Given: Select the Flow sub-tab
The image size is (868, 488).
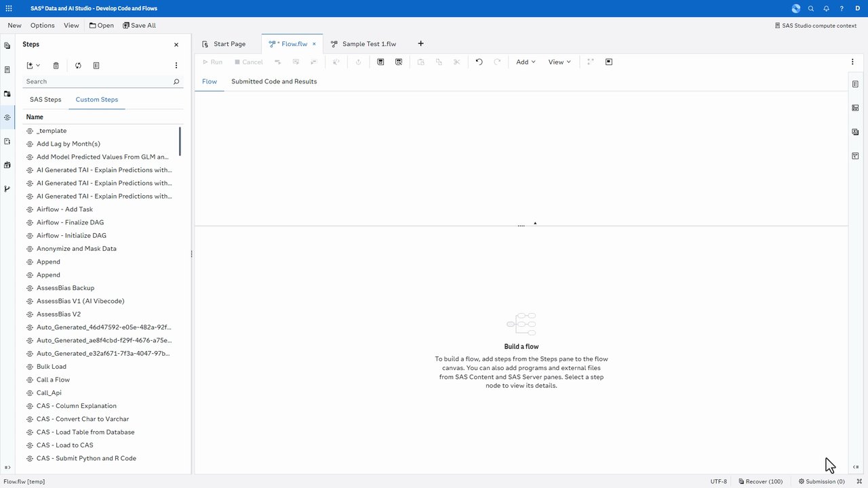Looking at the screenshot, I should point(210,81).
